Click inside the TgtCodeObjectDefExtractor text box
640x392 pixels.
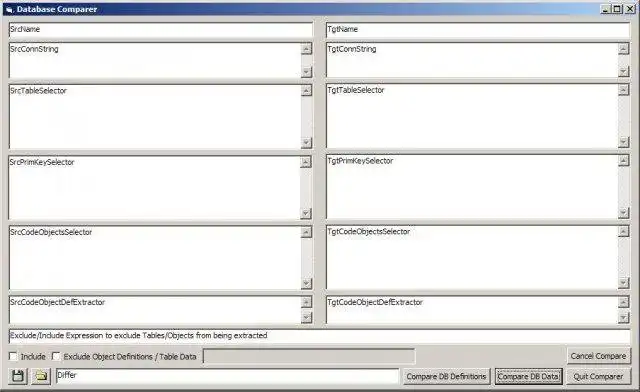(472, 310)
